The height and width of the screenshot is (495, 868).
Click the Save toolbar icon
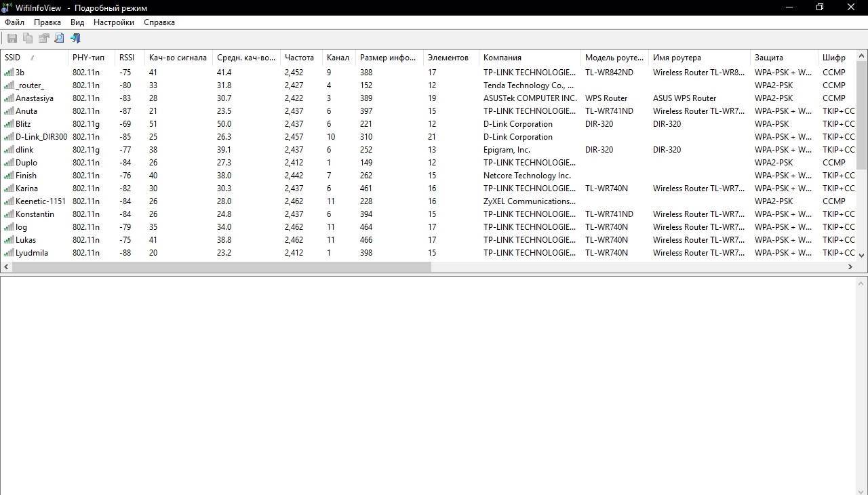pos(12,39)
